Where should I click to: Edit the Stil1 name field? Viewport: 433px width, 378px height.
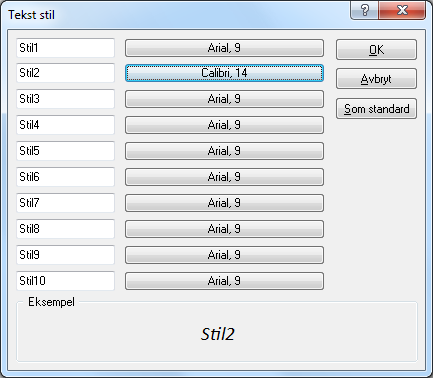coord(65,48)
